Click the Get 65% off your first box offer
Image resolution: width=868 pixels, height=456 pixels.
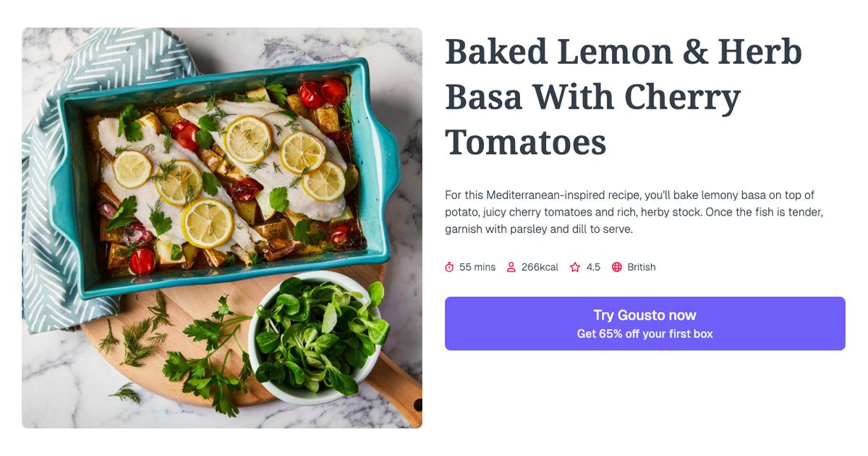pos(644,334)
